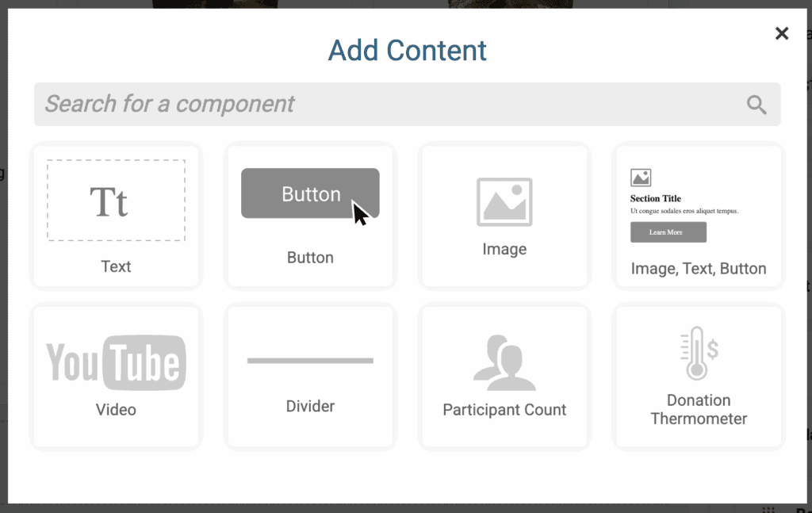Select the gray Button preview graphic
The height and width of the screenshot is (513, 812).
pos(310,193)
